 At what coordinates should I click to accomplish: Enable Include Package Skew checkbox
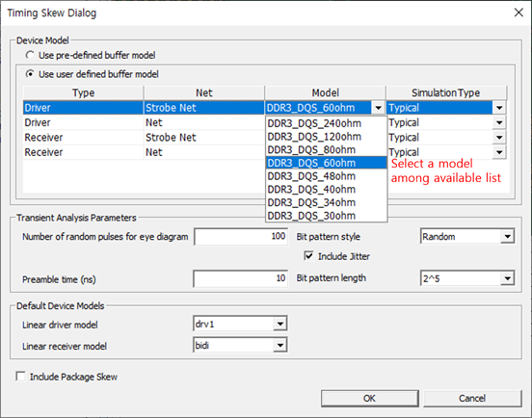[20, 377]
